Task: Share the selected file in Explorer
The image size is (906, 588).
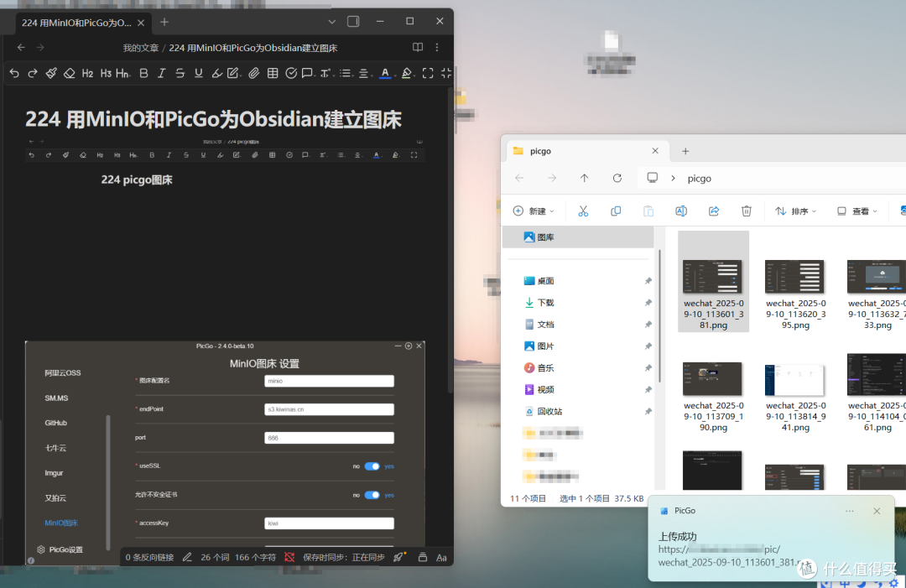Action: (714, 211)
